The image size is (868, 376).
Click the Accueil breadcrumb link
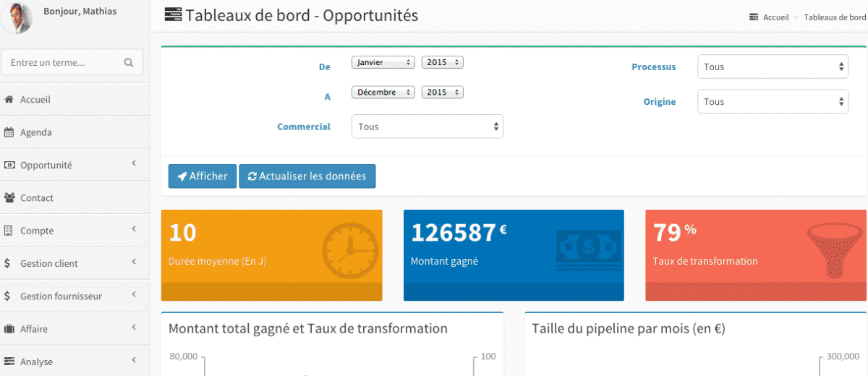tap(775, 17)
